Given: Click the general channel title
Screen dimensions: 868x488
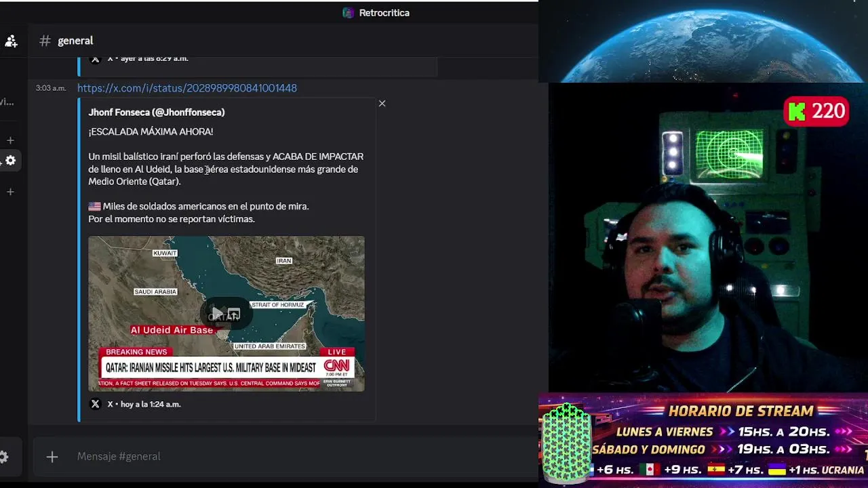Looking at the screenshot, I should pos(75,41).
